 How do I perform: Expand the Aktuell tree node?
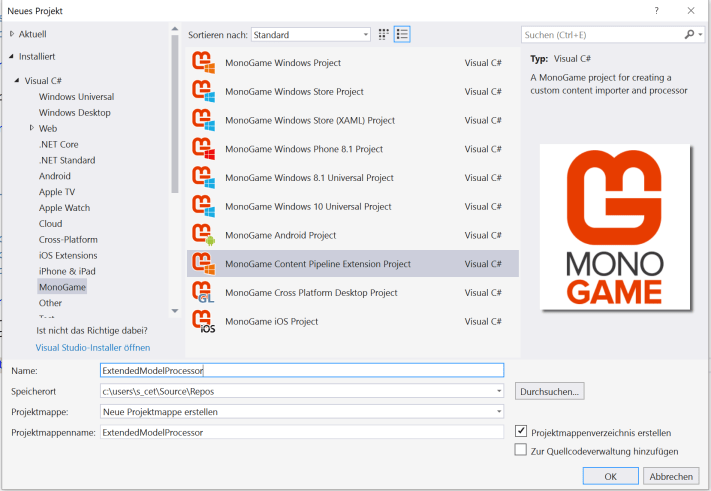click(12, 34)
